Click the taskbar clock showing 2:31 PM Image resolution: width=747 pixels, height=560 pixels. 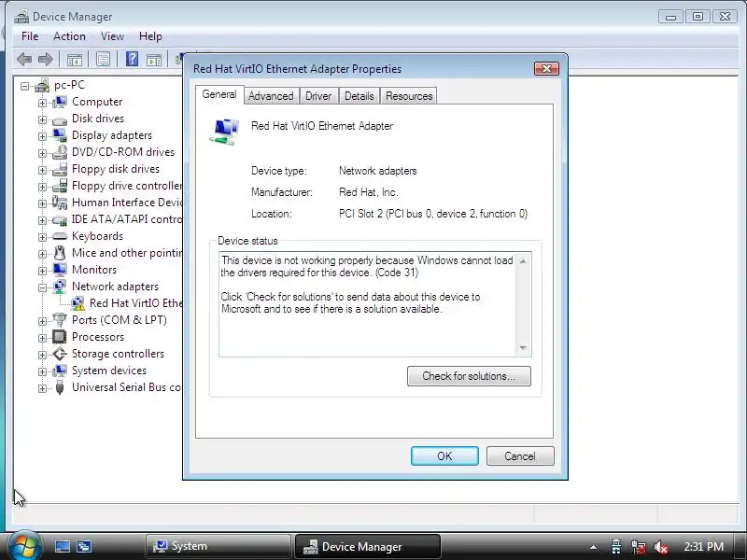coord(704,547)
